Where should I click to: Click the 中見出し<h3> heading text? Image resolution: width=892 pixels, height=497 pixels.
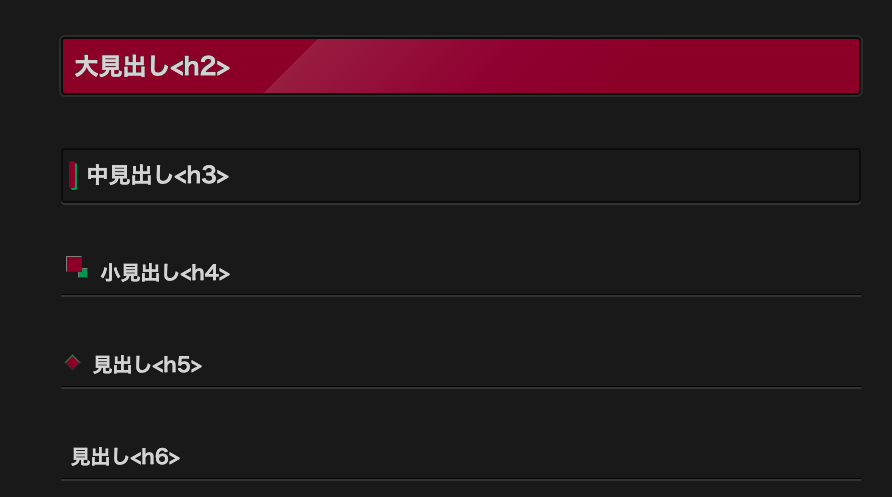point(158,176)
